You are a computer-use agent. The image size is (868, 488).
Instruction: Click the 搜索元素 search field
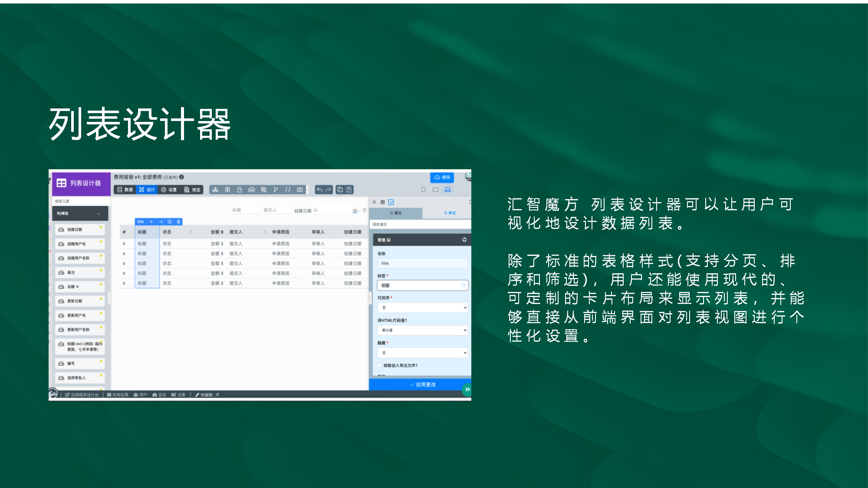point(81,201)
